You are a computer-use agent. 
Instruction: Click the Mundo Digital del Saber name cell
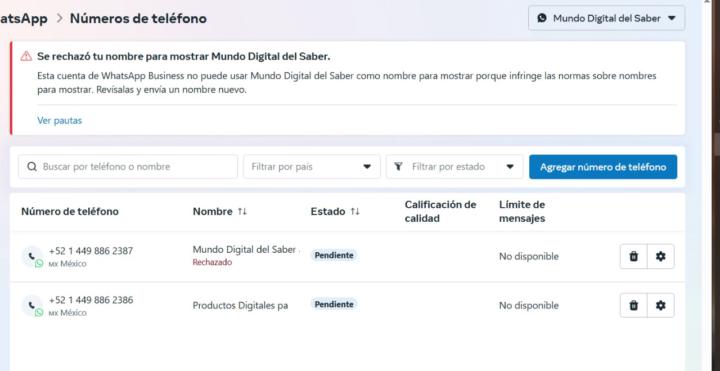pyautogui.click(x=244, y=250)
